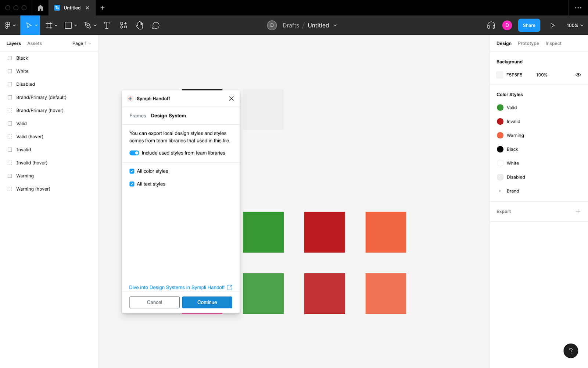This screenshot has height=368, width=588.
Task: Open the Figma main menu icon
Action: tap(8, 25)
